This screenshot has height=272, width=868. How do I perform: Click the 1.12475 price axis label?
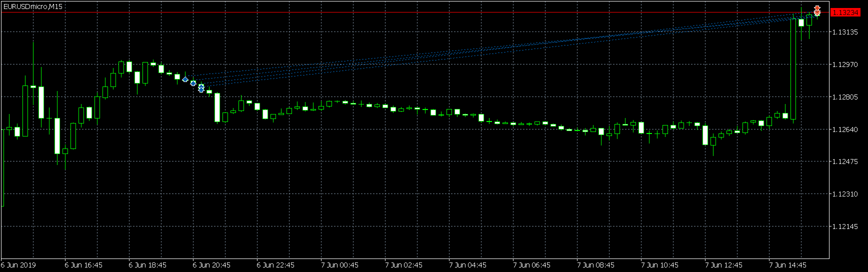(x=844, y=161)
